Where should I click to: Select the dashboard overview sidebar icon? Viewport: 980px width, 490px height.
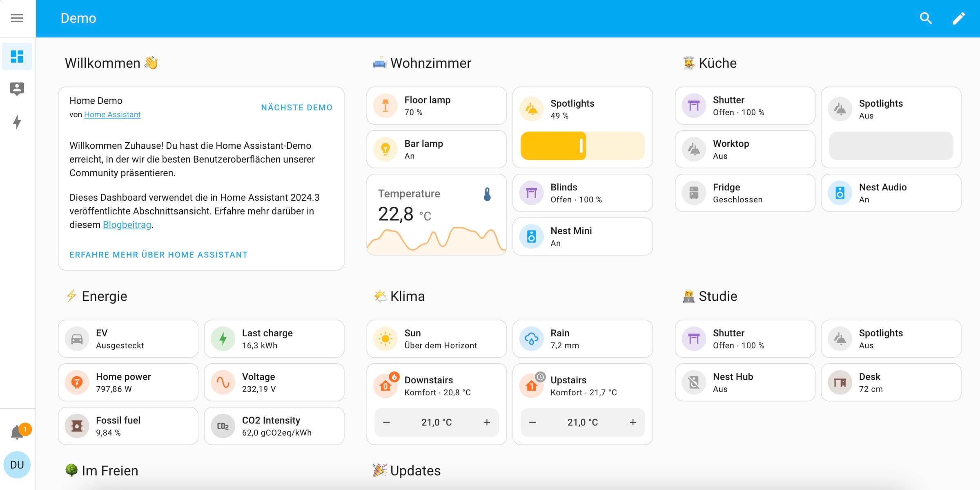point(17,56)
